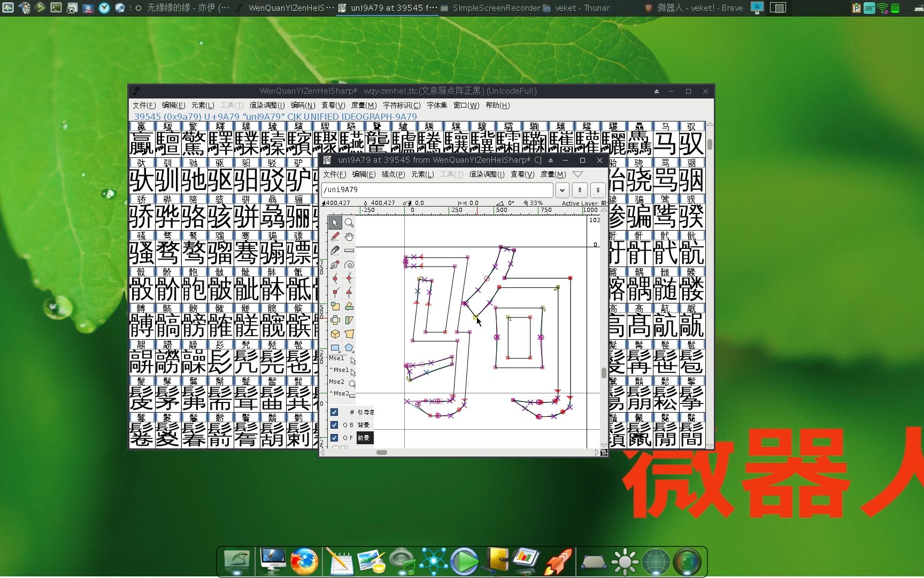
Task: Select the ruler measure tool
Action: (x=349, y=250)
